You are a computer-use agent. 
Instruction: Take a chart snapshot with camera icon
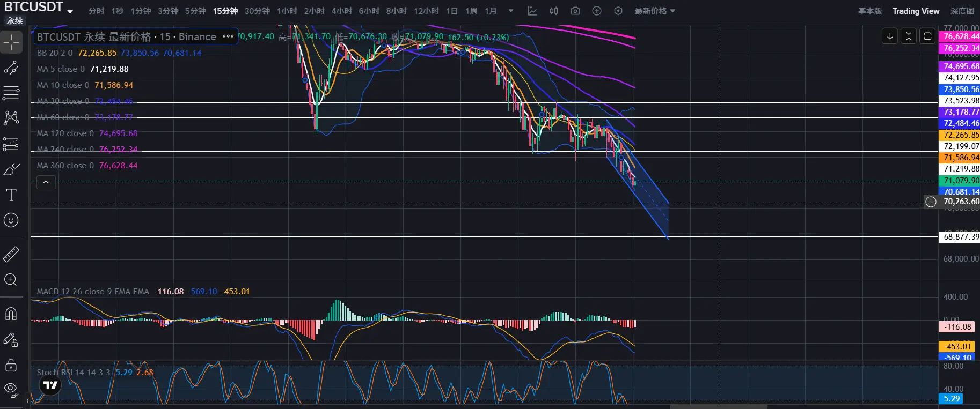tap(575, 11)
